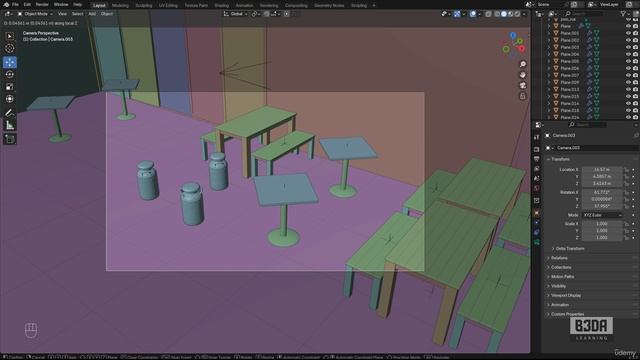The width and height of the screenshot is (640, 360).
Task: Select the Select Box tool
Action: coord(9,36)
